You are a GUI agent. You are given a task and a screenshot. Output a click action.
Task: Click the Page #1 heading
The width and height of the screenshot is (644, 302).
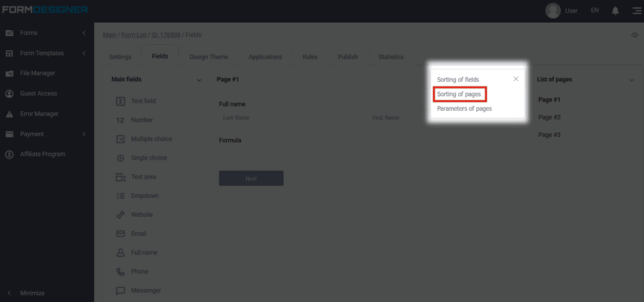(x=228, y=80)
